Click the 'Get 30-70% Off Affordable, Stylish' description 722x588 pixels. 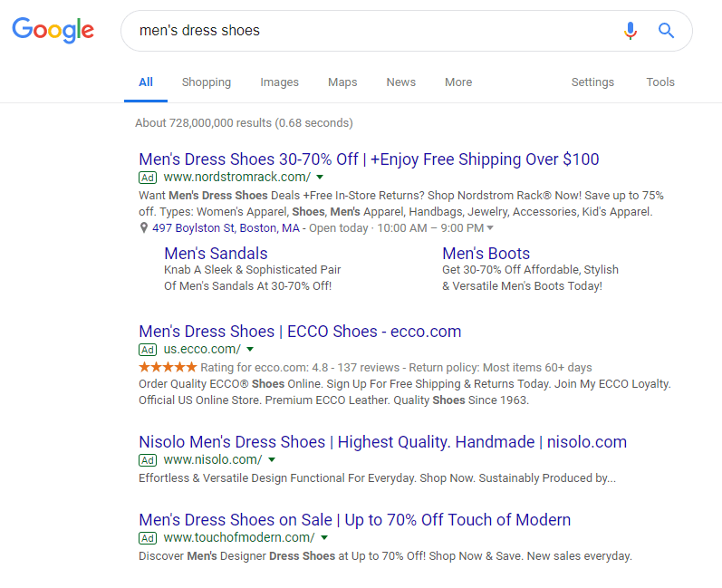point(530,270)
